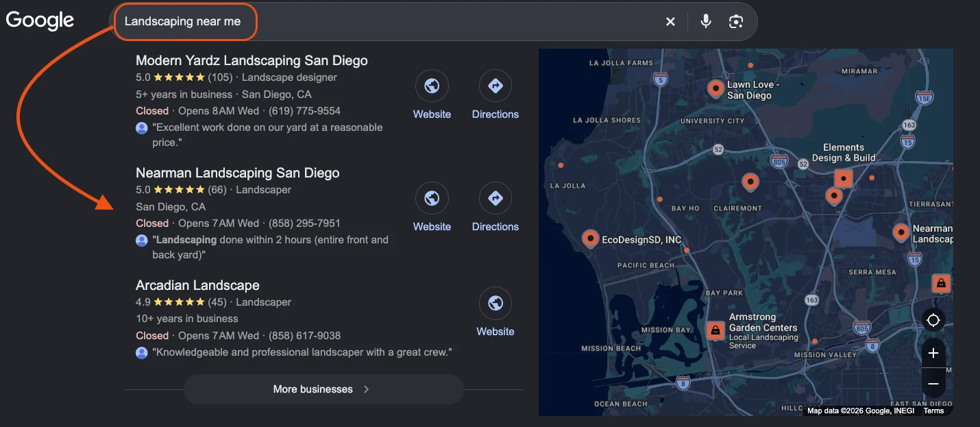Get directions to Nearman Landscaping
The image size is (980, 427).
[x=495, y=199]
